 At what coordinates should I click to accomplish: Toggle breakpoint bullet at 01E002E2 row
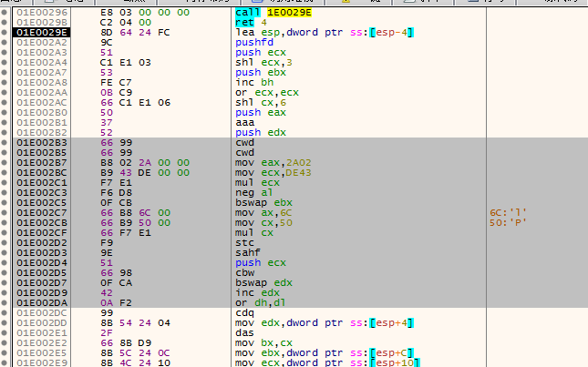coord(5,343)
